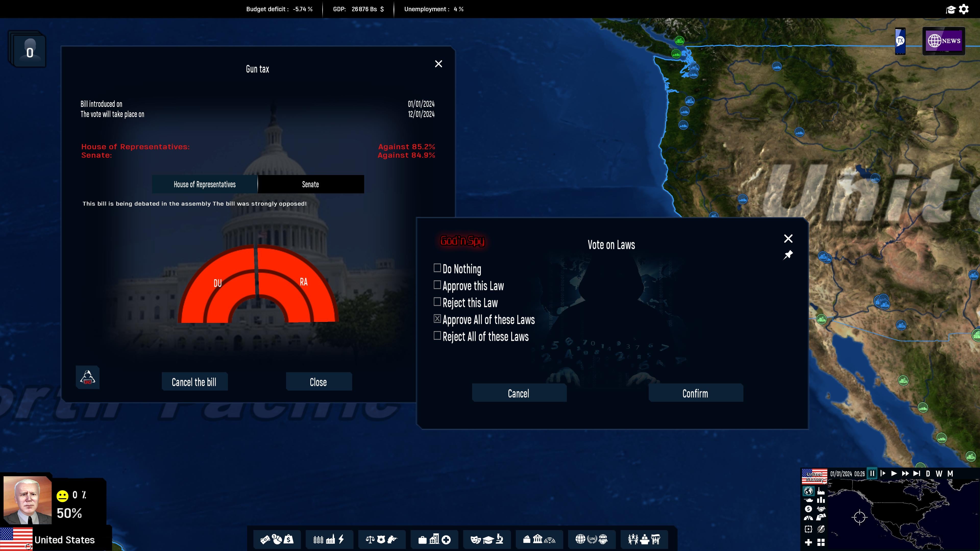Open the justice and military panel
980x551 pixels.
[x=381, y=539]
